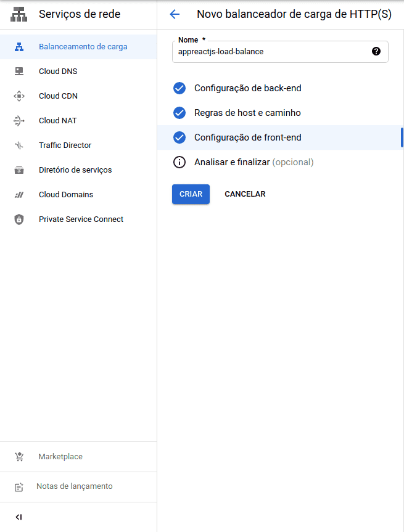Click the Cloud NAT sidebar icon
404x532 pixels.
19,121
